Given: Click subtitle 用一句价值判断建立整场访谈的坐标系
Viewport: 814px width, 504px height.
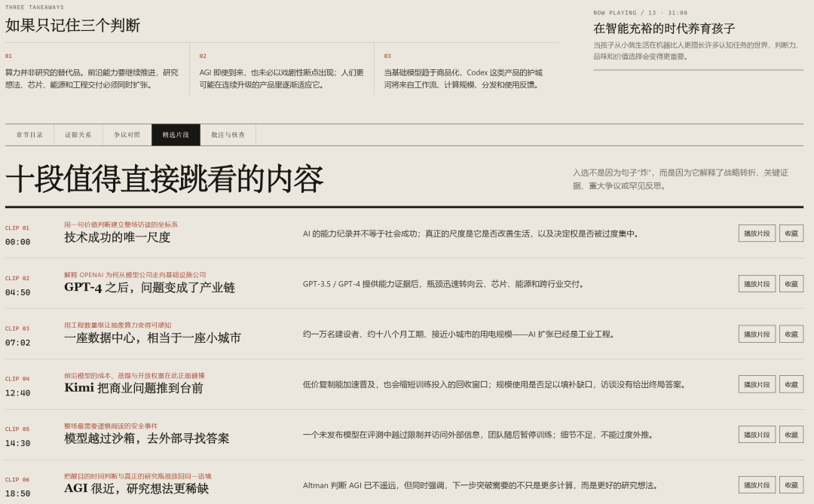Looking at the screenshot, I should [x=121, y=225].
